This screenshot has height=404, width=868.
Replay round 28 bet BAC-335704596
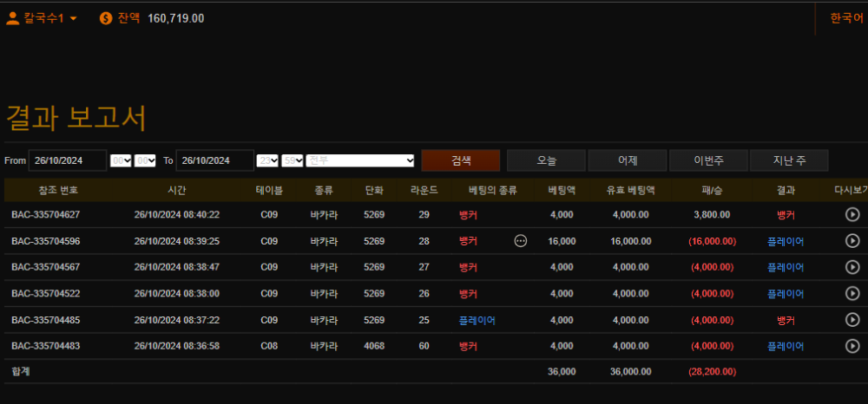tap(852, 241)
